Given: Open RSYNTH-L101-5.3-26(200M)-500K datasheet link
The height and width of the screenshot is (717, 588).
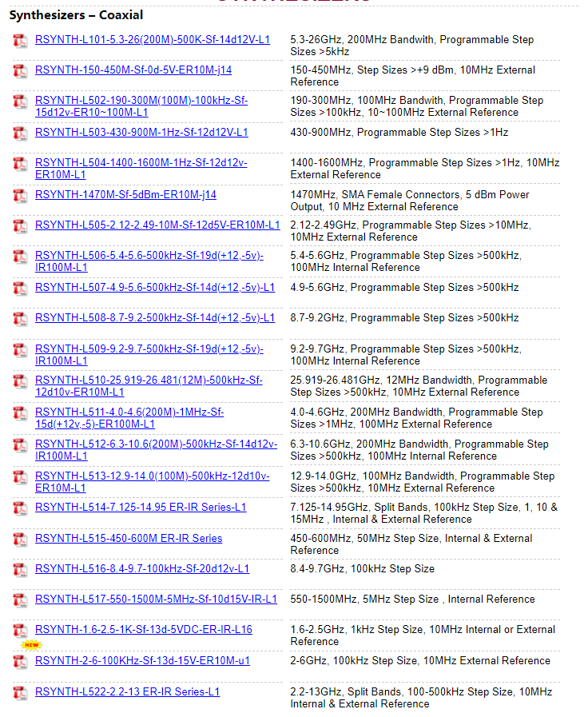Looking at the screenshot, I should [x=152, y=39].
